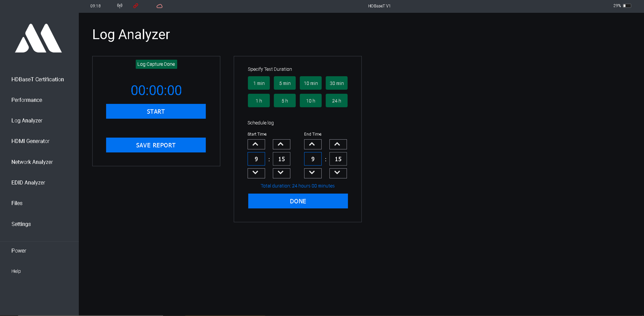This screenshot has width=644, height=316.
Task: Click the red link status icon
Action: pos(136,6)
